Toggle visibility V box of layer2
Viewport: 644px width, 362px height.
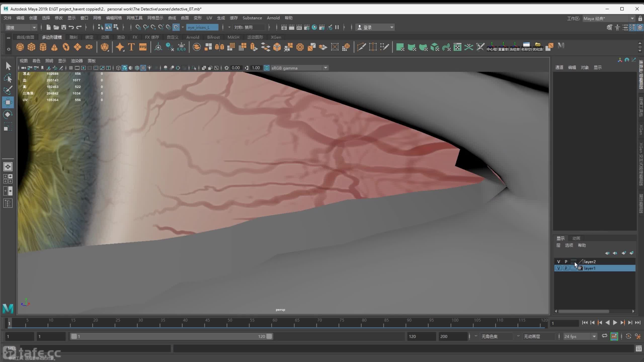(x=558, y=261)
